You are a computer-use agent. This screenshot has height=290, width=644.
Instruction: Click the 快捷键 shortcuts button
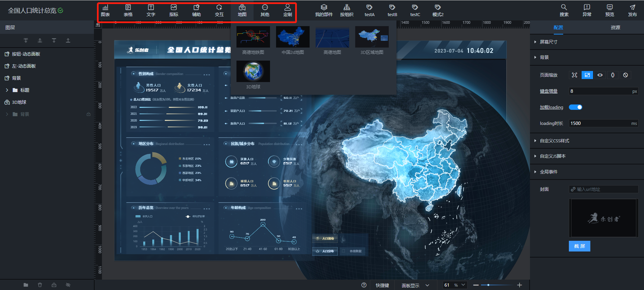tap(382, 285)
